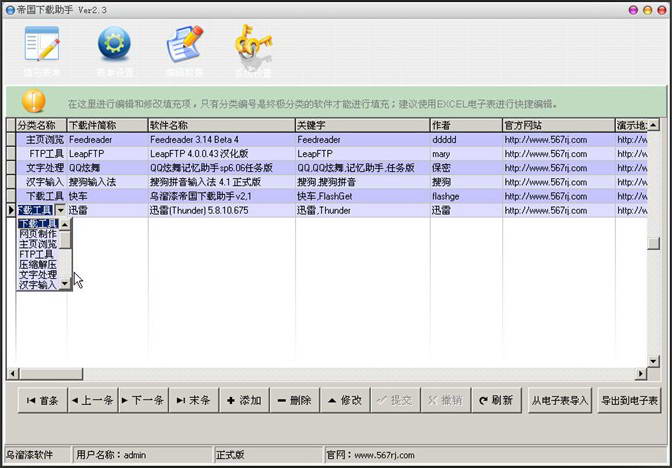Select the row marker beside Feedreader row

11,139
